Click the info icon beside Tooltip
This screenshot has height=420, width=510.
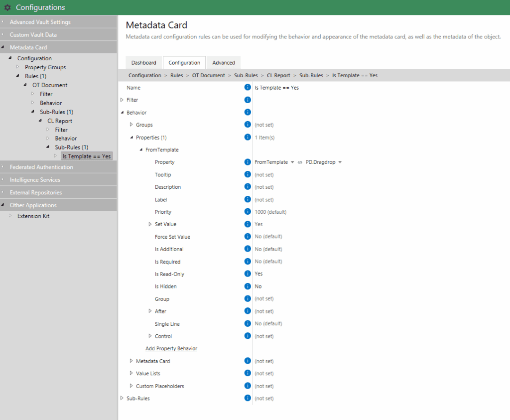[248, 174]
